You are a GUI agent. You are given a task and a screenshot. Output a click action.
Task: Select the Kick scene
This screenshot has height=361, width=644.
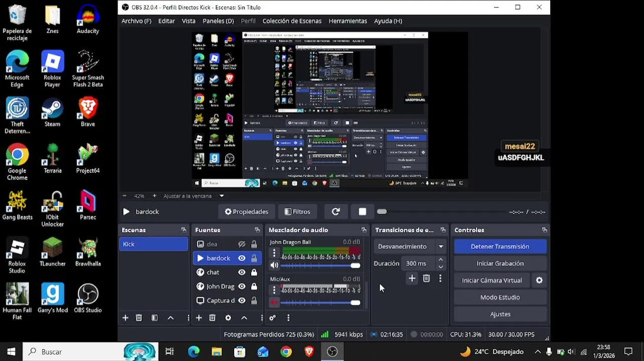click(x=153, y=244)
